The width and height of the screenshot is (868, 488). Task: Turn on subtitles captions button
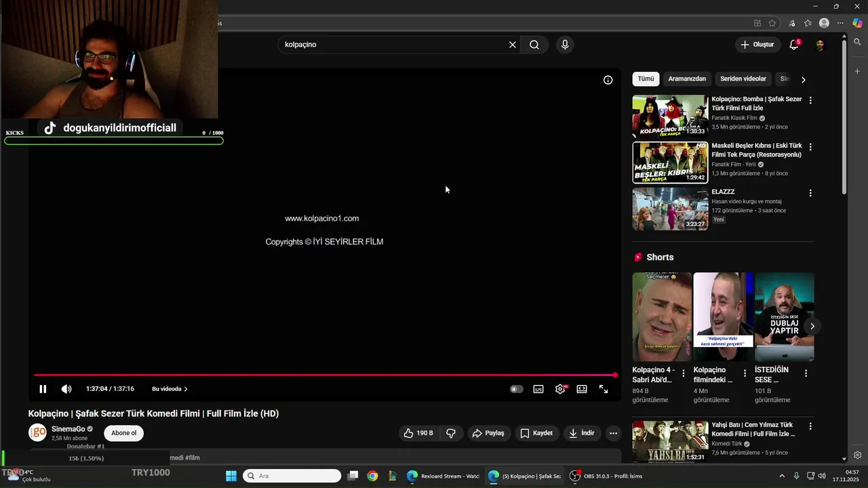tap(538, 389)
